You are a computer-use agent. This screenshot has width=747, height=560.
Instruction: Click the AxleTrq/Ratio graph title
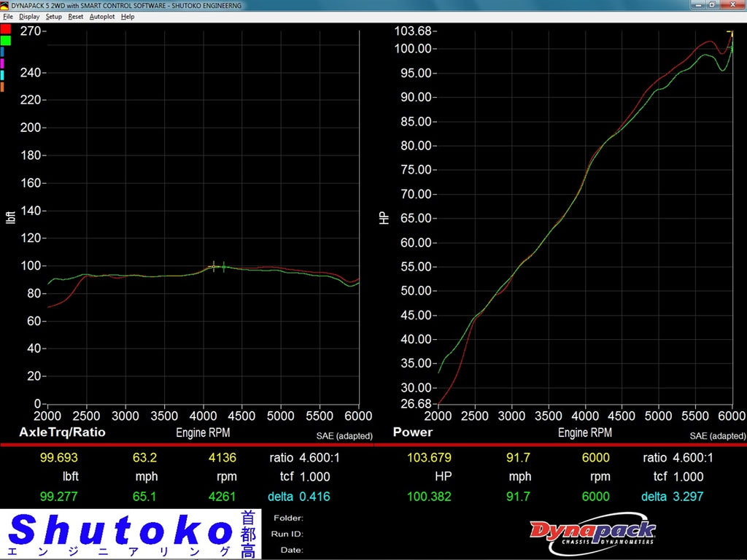pyautogui.click(x=62, y=432)
